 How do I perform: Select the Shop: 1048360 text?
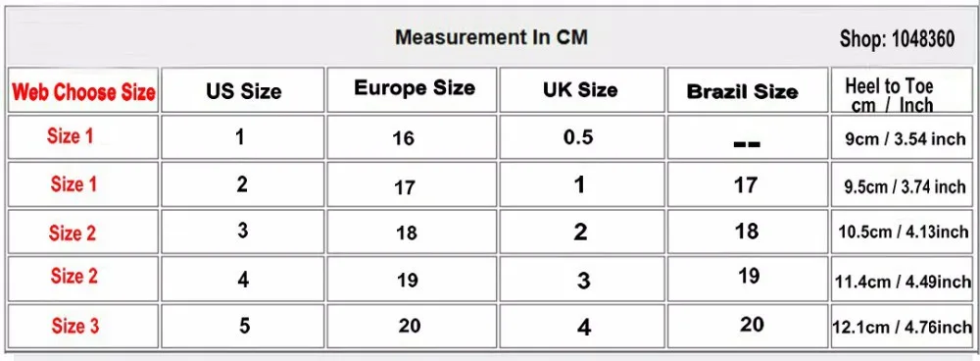point(897,39)
